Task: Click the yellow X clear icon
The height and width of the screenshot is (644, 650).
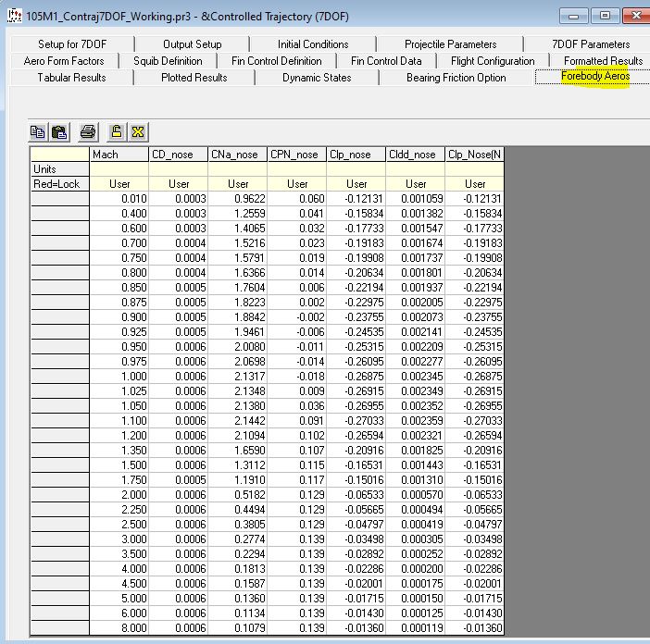Action: coord(138,131)
